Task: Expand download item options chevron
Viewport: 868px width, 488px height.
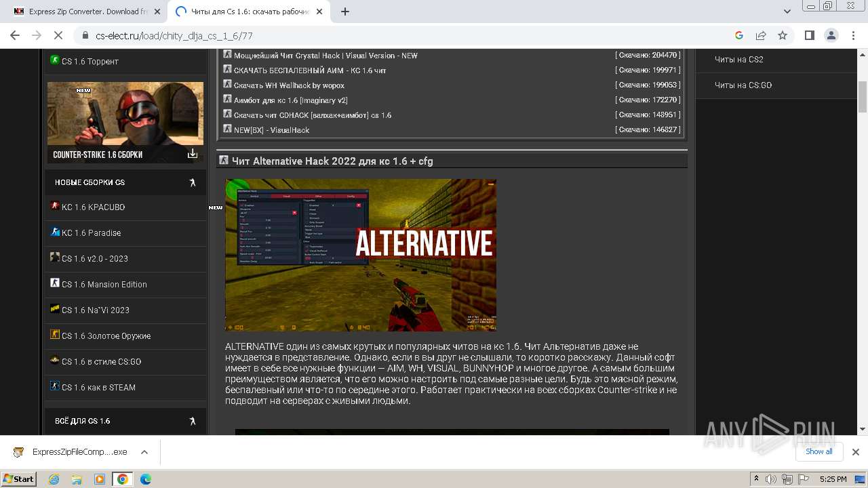Action: [x=144, y=452]
